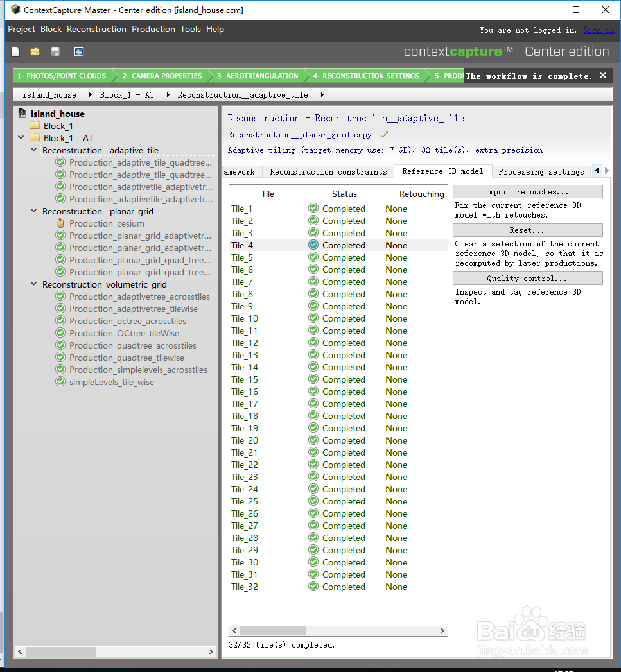Open the job monitor toolbar icon
This screenshot has width=621, height=672.
pos(79,52)
